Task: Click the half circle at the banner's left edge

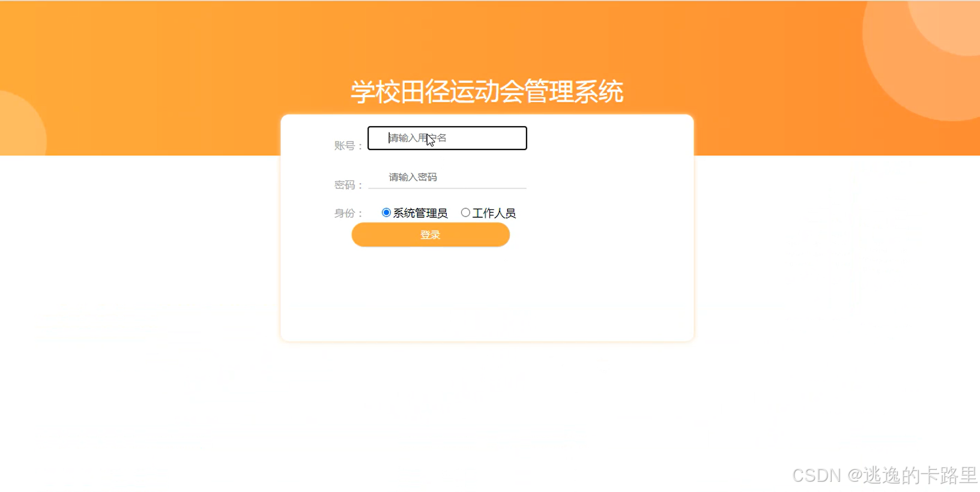Action: point(21,123)
